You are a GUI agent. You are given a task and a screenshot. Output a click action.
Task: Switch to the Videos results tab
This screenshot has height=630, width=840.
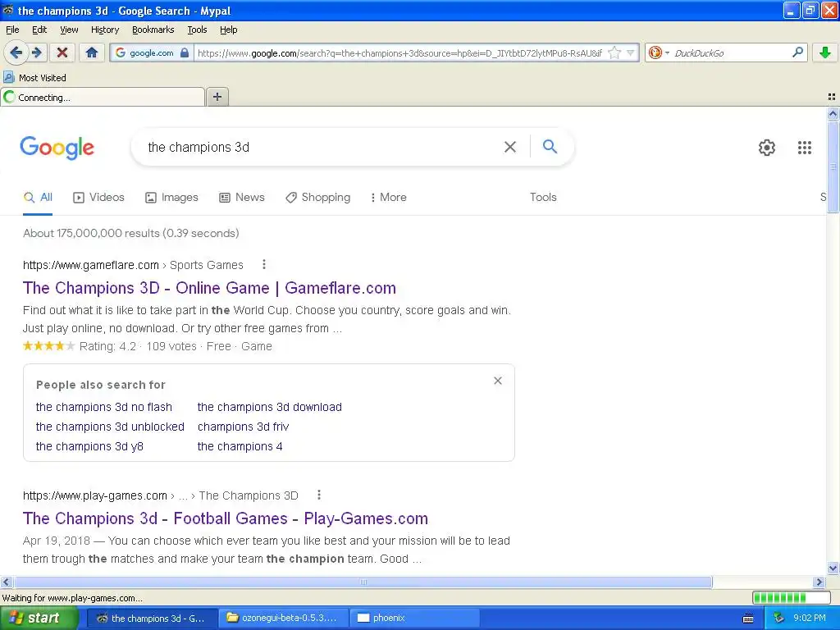[98, 197]
